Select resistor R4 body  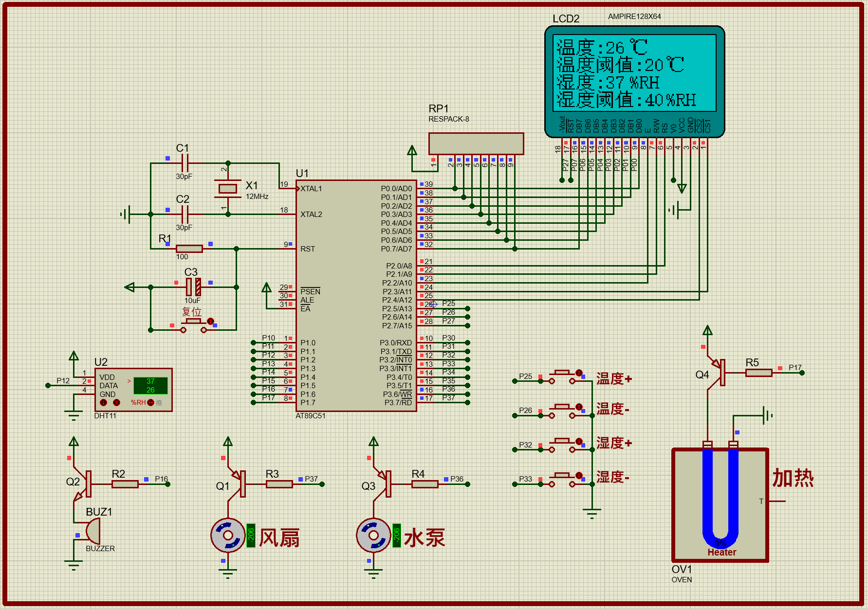pos(425,484)
